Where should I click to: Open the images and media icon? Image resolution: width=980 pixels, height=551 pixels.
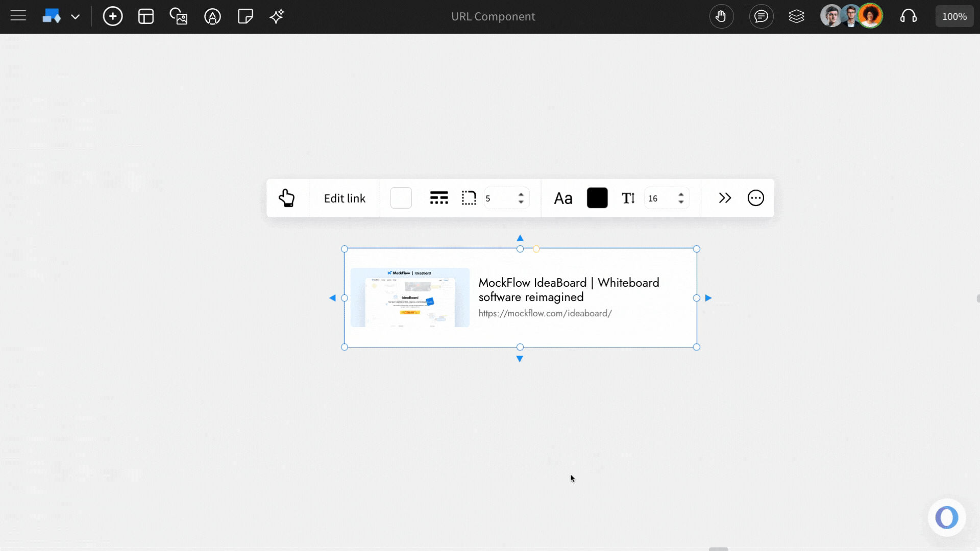pos(179,16)
